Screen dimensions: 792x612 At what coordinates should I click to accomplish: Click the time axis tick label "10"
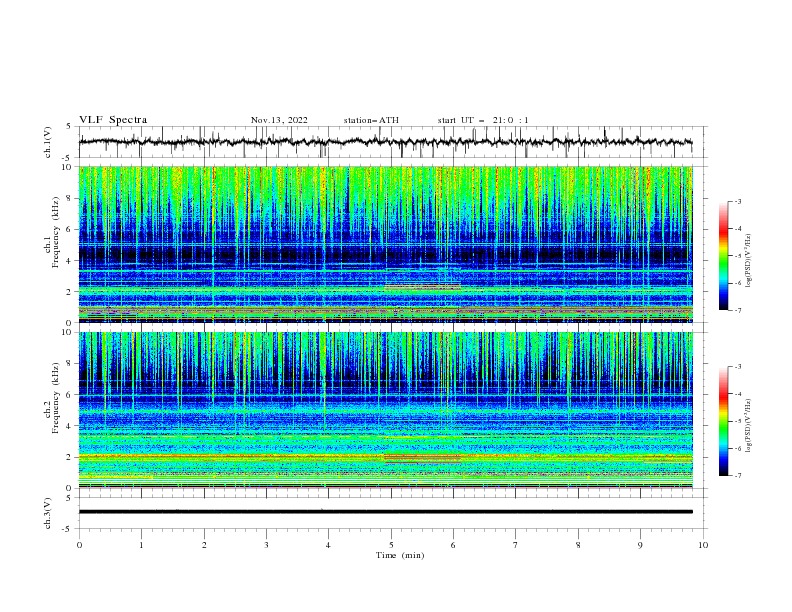tap(703, 545)
